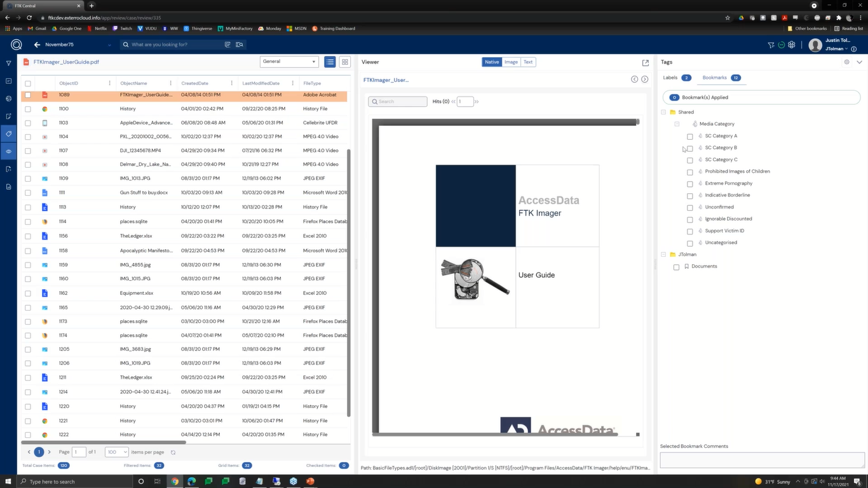Open the General column template dropdown
The height and width of the screenshot is (488, 868).
pyautogui.click(x=289, y=62)
